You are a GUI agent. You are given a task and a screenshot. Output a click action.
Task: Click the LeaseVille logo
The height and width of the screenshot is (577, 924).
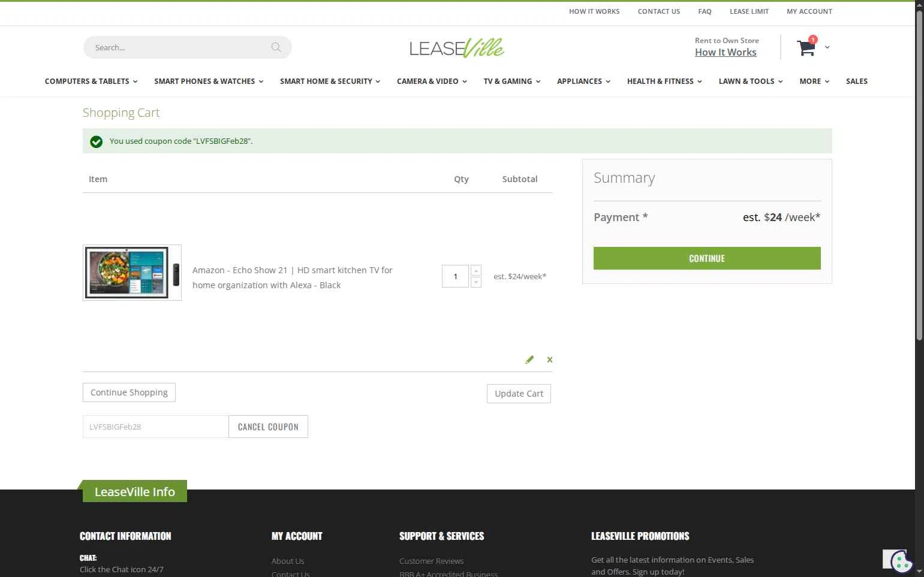point(457,48)
